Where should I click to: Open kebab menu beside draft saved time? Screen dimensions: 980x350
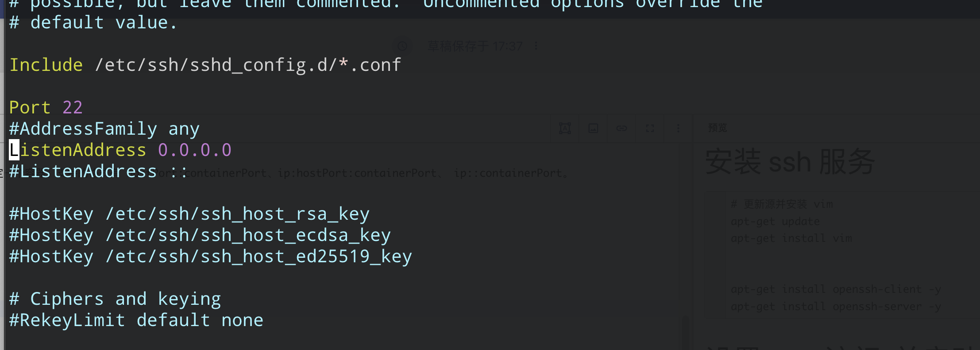point(536,46)
